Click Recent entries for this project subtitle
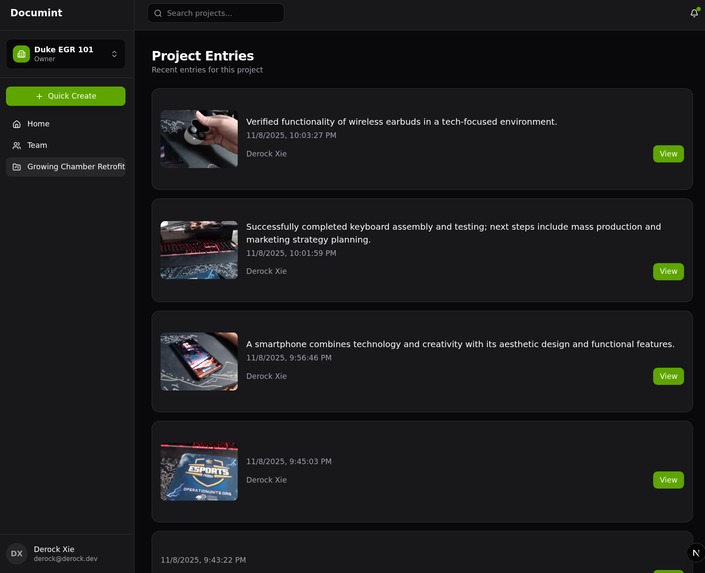 207,70
